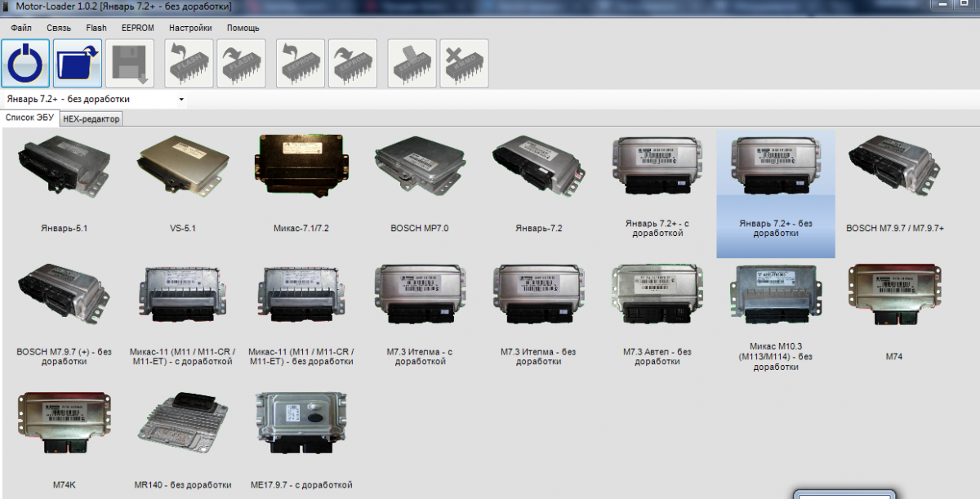The height and width of the screenshot is (499, 980).
Task: Click the write EEPROM chip icon
Action: click(x=353, y=63)
